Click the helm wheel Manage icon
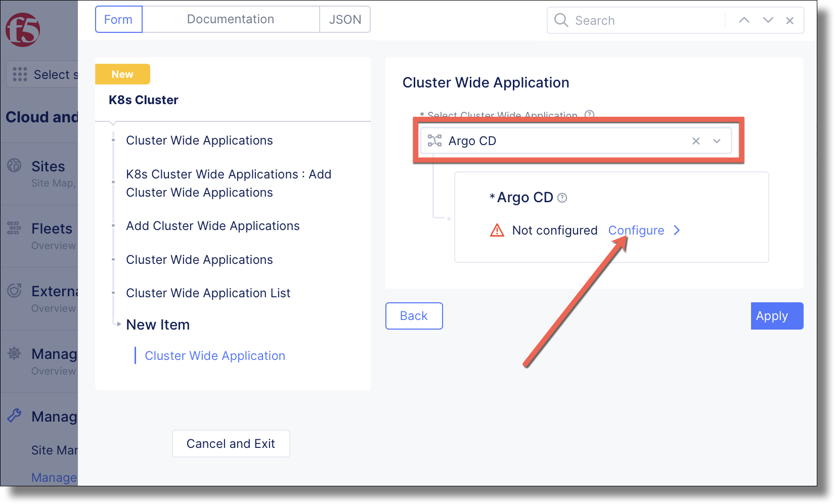 [14, 353]
